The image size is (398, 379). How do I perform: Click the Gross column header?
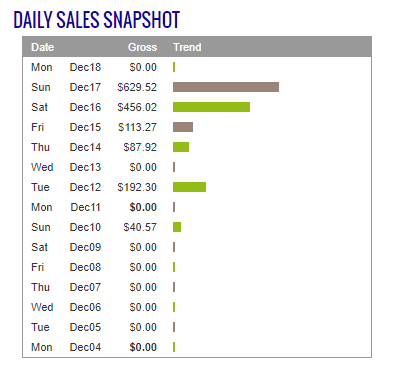coord(142,47)
